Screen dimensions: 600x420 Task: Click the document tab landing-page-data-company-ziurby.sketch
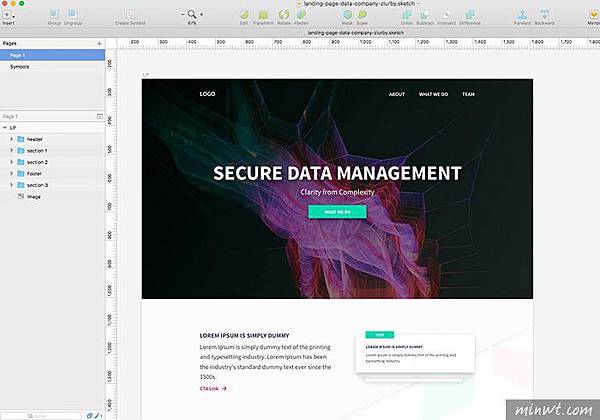tap(355, 33)
